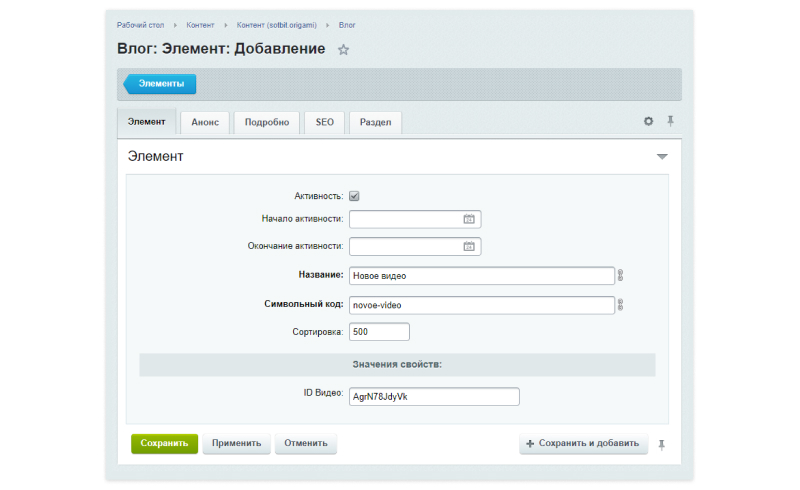
Task: Add page to favorites with star icon
Action: tap(343, 50)
